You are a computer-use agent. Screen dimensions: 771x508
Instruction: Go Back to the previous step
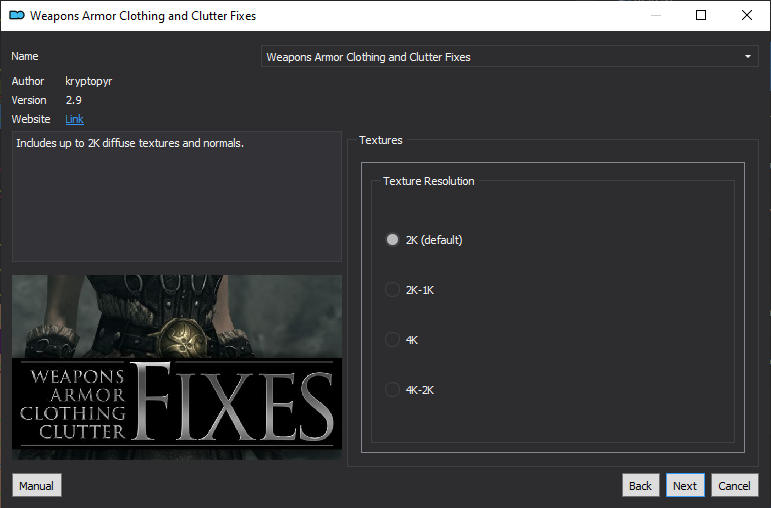click(x=640, y=485)
